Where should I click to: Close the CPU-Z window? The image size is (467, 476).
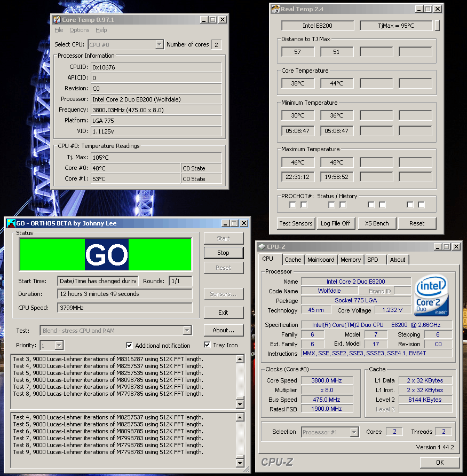(456, 247)
